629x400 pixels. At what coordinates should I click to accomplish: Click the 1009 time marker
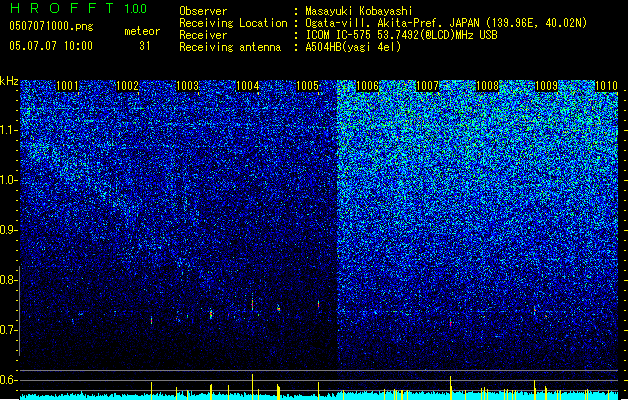click(x=547, y=86)
